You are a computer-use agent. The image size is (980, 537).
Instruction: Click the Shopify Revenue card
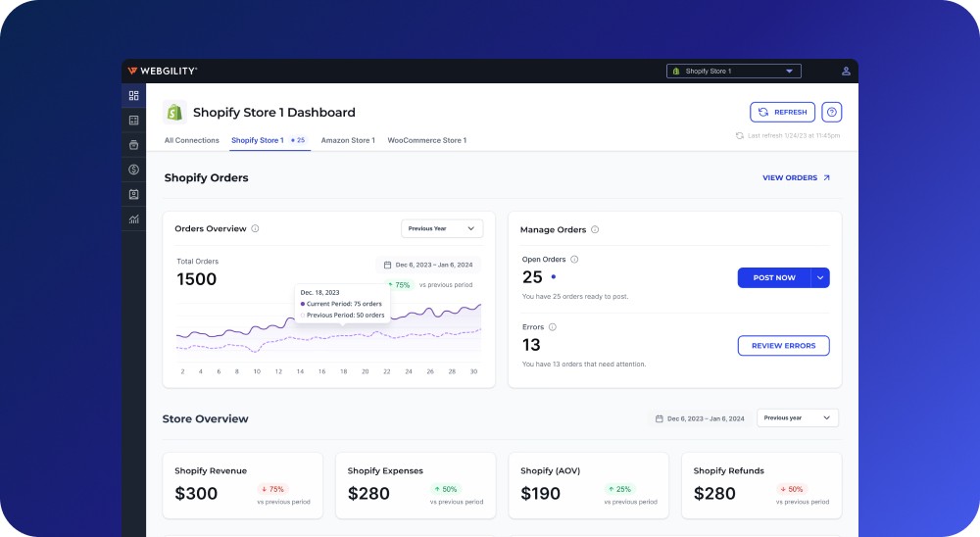(x=242, y=486)
